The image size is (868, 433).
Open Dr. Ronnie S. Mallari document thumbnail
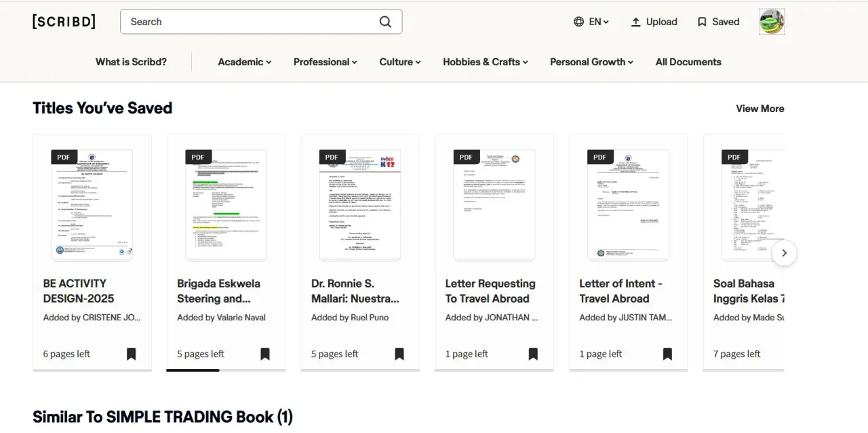tap(360, 204)
